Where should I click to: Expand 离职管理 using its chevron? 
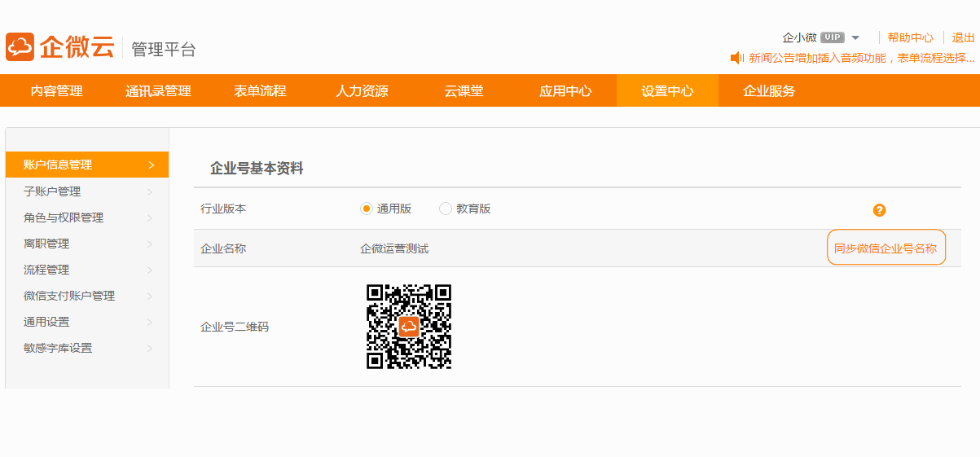click(x=151, y=244)
